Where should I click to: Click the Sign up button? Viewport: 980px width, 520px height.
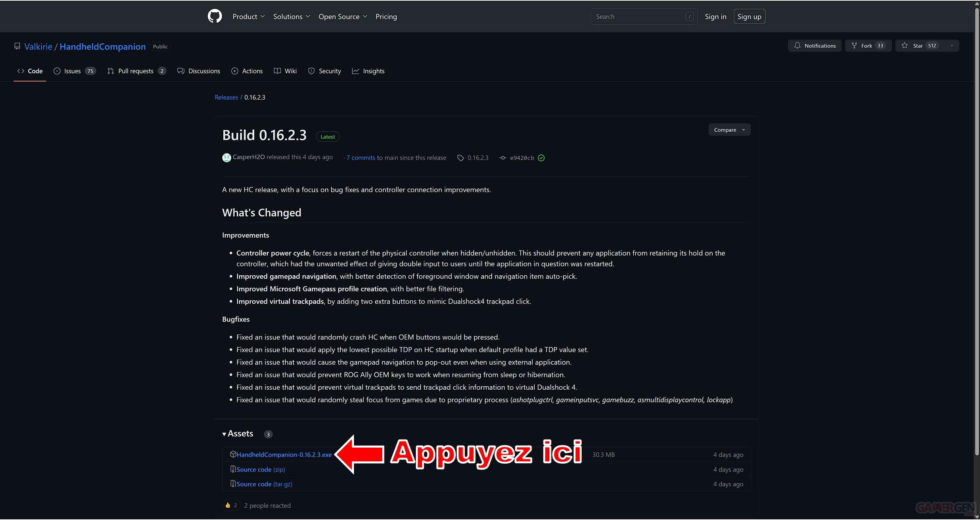(749, 16)
